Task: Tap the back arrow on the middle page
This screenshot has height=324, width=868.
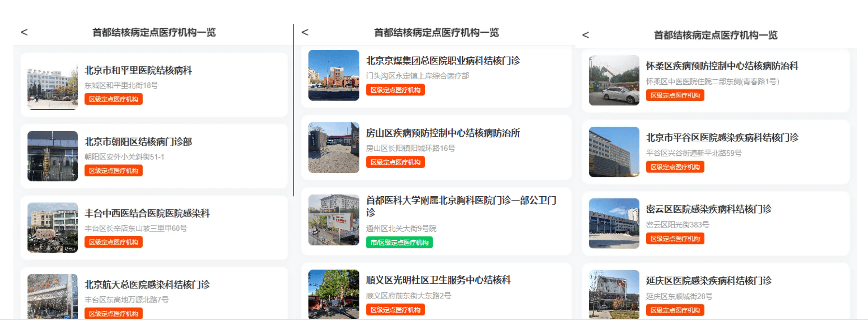Action: (x=305, y=32)
